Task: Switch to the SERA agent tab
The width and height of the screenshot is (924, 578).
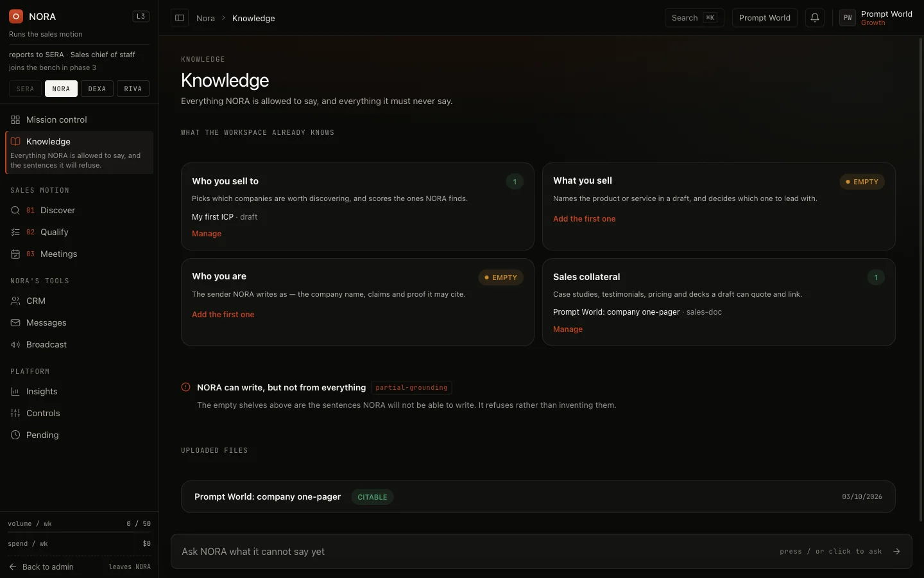Action: coord(25,89)
